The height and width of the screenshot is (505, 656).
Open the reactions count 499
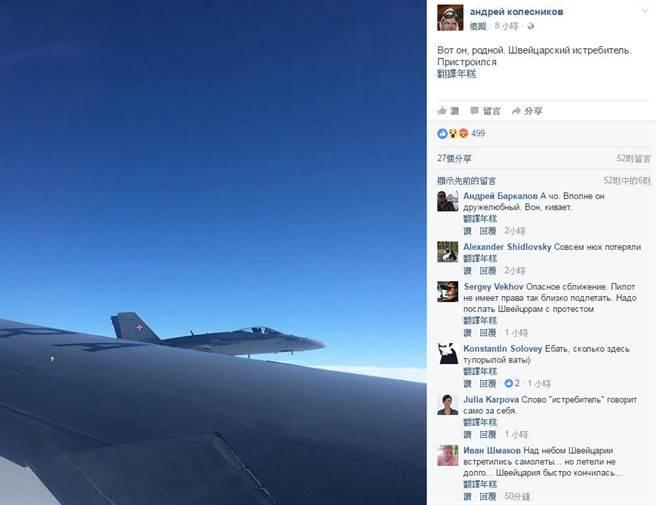[478, 133]
